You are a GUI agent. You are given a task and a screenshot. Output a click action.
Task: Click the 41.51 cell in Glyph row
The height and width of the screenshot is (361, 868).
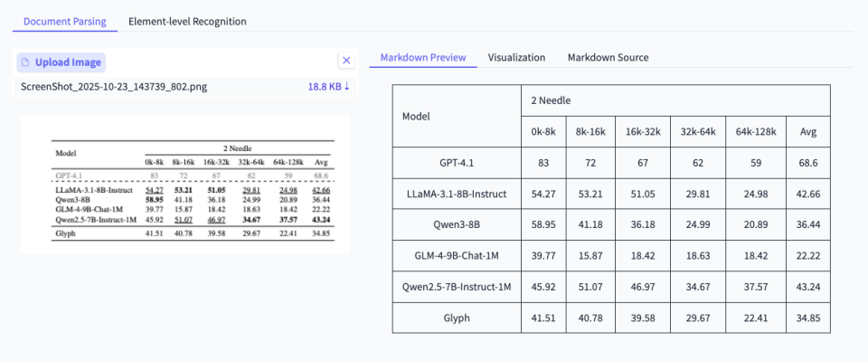tap(543, 318)
